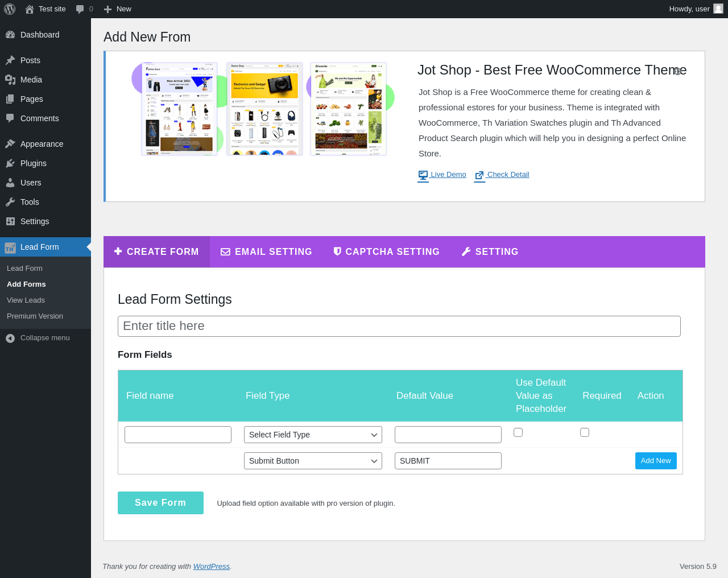Screen dimensions: 728x578
Task: Click the Add New field button
Action: [x=656, y=461]
